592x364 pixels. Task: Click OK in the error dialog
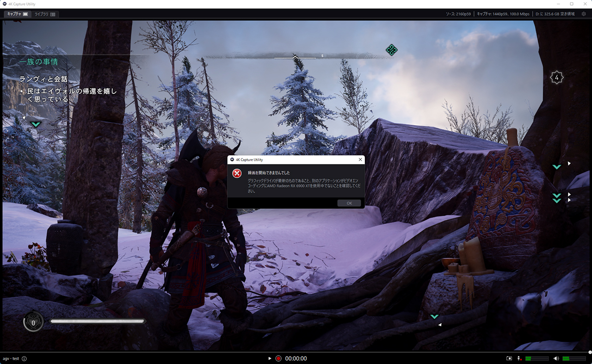pyautogui.click(x=349, y=203)
